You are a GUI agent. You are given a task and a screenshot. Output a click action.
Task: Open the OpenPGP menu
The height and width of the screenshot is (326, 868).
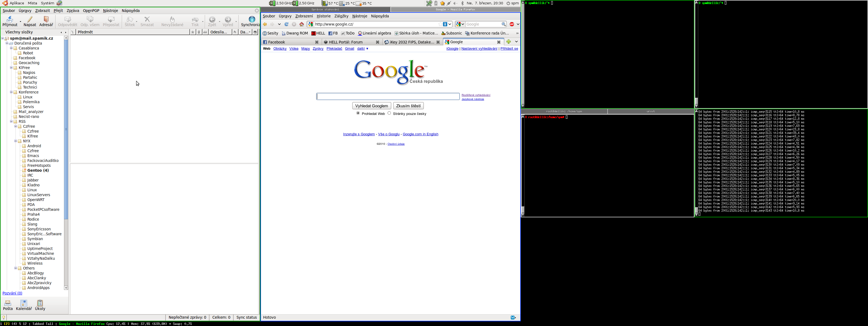point(91,11)
